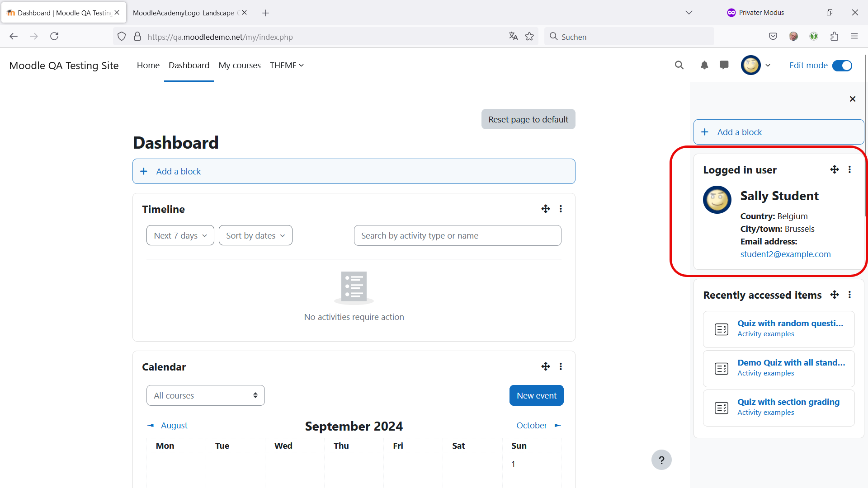The height and width of the screenshot is (488, 868).
Task: Expand the user menu arrow
Action: (768, 66)
